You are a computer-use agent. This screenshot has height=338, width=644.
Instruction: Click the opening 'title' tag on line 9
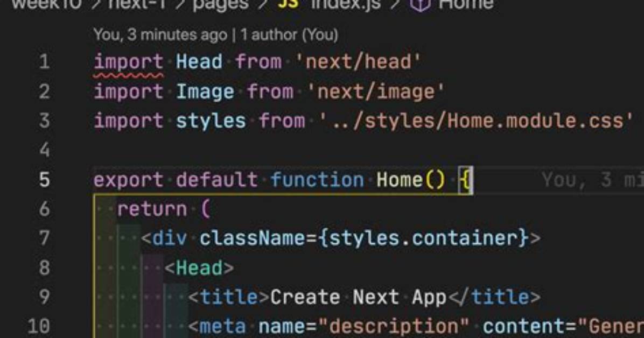point(228,297)
